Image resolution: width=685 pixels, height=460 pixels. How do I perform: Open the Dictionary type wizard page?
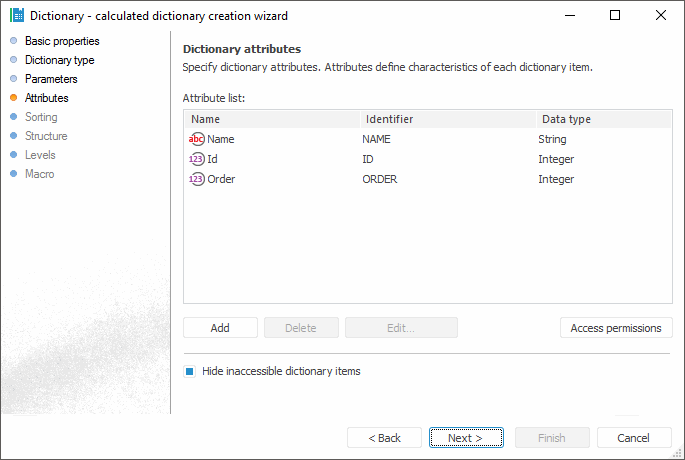[x=60, y=60]
